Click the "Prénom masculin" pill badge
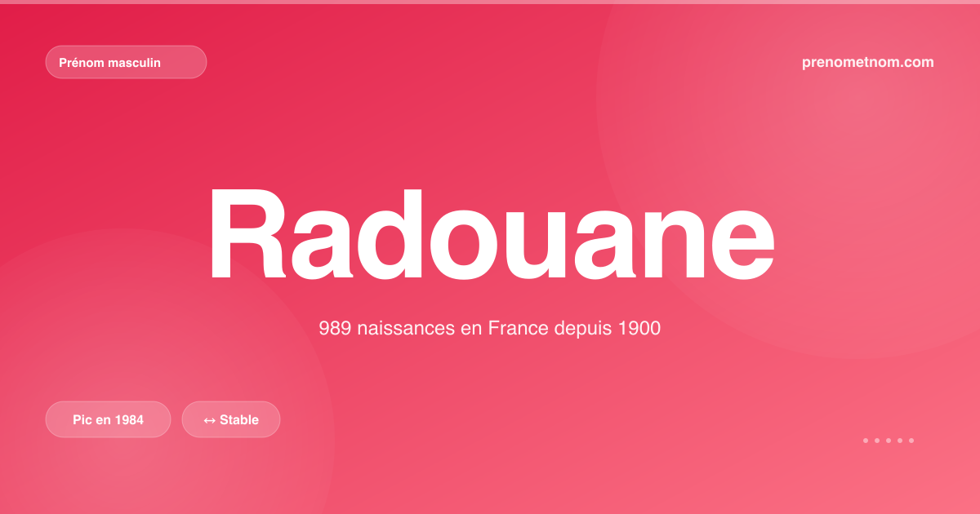Image resolution: width=980 pixels, height=514 pixels. [x=126, y=62]
